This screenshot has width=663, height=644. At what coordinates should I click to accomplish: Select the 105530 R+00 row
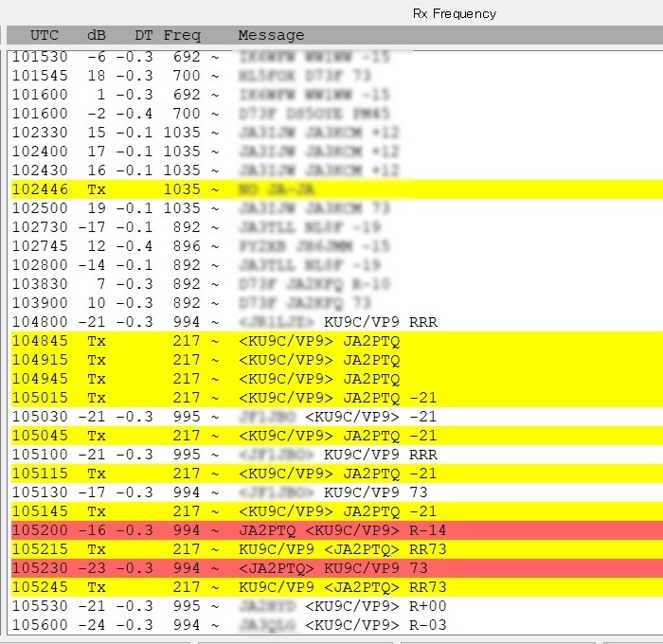(x=336, y=606)
